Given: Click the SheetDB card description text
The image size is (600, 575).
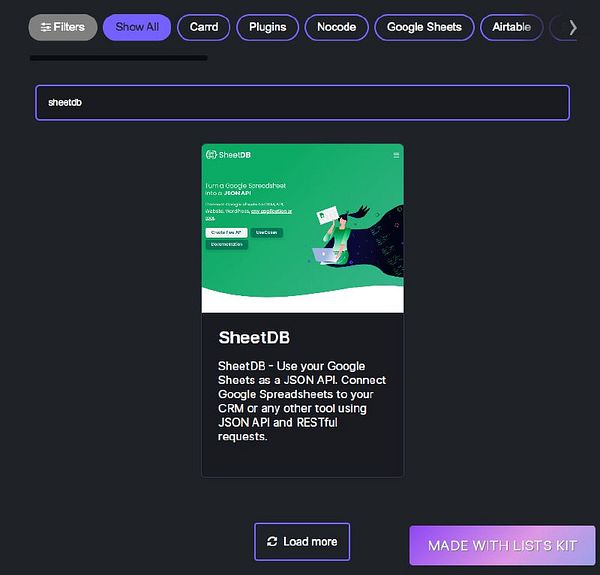Looking at the screenshot, I should tap(302, 401).
